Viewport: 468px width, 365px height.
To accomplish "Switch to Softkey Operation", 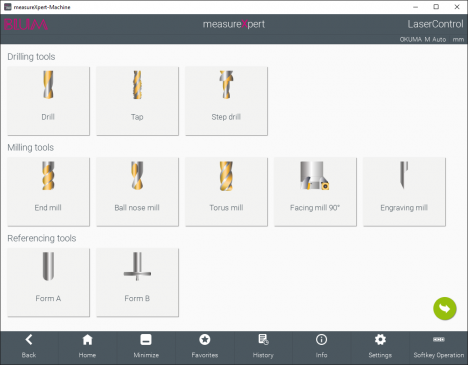I will click(439, 347).
